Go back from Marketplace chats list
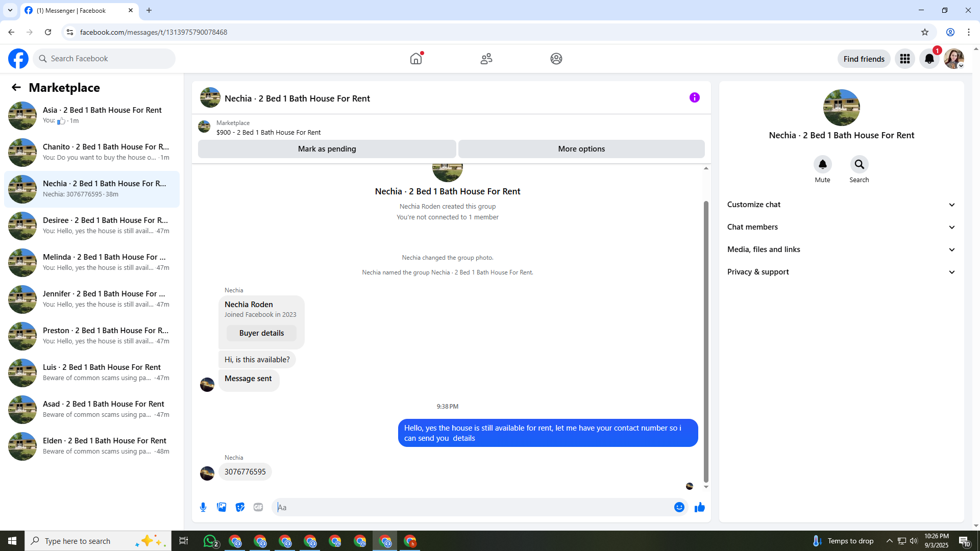This screenshot has width=980, height=551. click(16, 88)
